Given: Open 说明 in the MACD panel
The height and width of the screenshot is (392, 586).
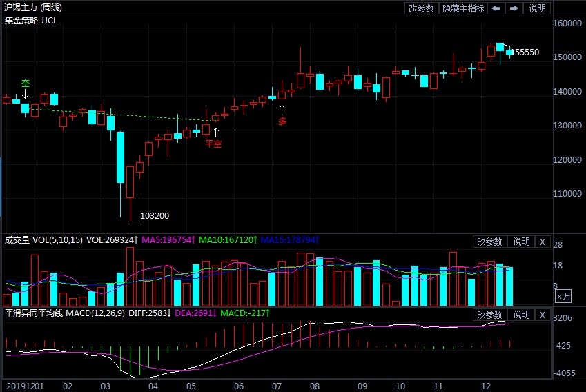Looking at the screenshot, I should (x=521, y=315).
